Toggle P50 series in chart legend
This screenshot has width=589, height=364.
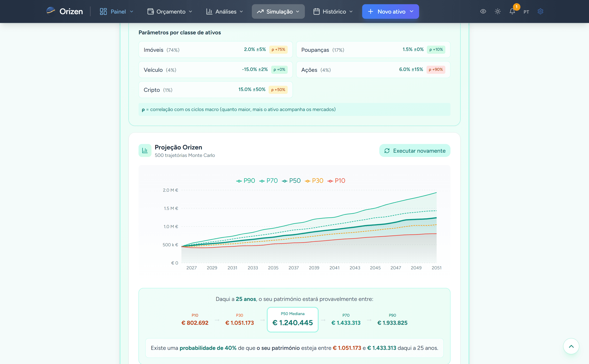(x=291, y=181)
